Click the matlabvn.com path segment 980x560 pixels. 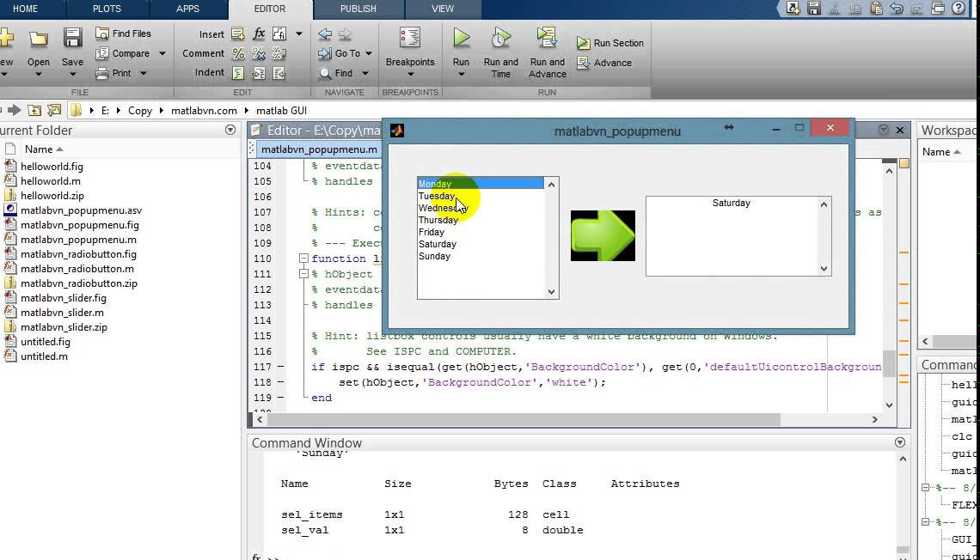click(204, 111)
